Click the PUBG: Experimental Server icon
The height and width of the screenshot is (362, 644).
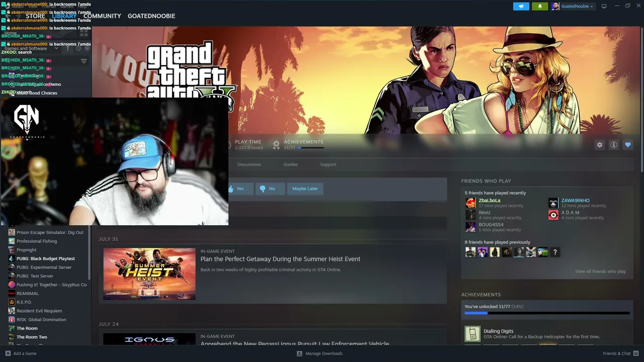pos(12,267)
